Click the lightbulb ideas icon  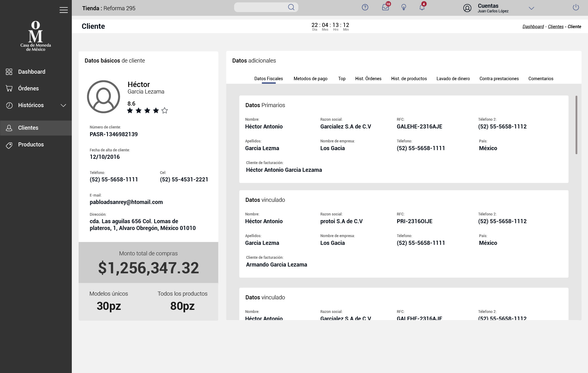click(404, 7)
